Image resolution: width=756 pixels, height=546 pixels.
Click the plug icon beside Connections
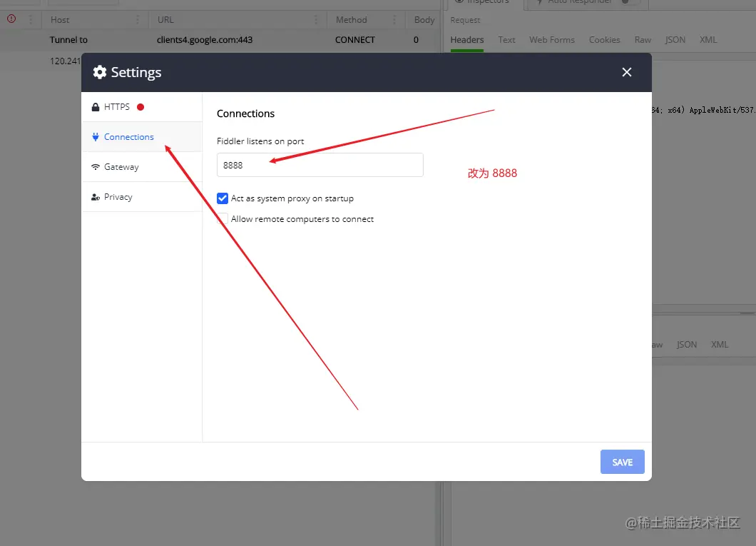pyautogui.click(x=96, y=137)
